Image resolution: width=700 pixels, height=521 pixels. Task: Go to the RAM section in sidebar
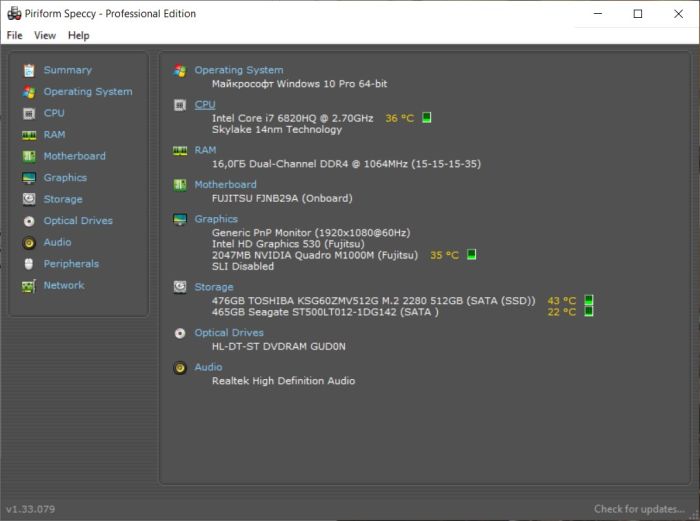(54, 134)
